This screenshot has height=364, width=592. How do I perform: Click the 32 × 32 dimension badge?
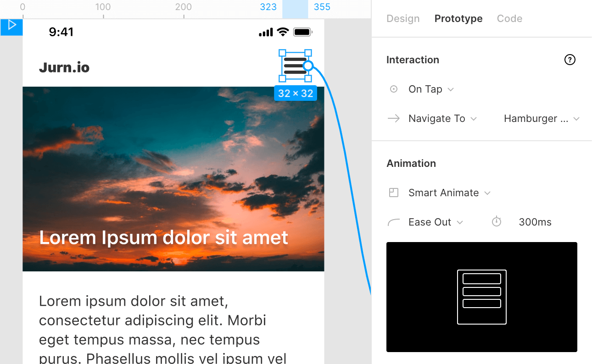(295, 93)
